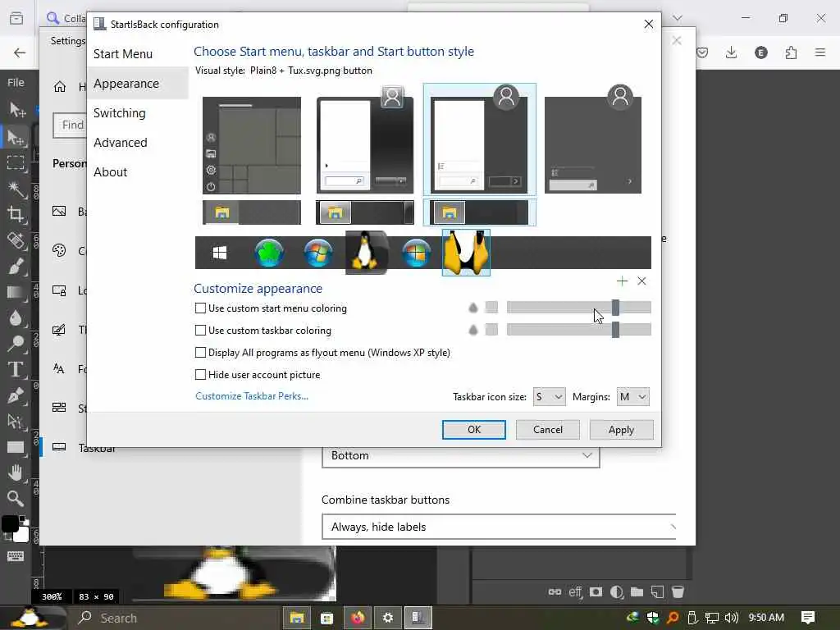Click the Home icon in Settings window

pos(60,87)
